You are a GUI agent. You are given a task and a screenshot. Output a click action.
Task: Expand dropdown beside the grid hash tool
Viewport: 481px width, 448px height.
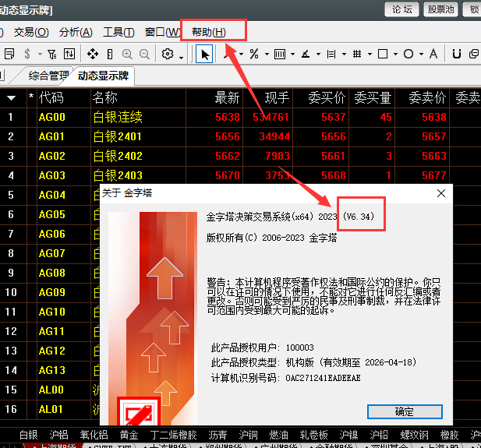pos(370,55)
